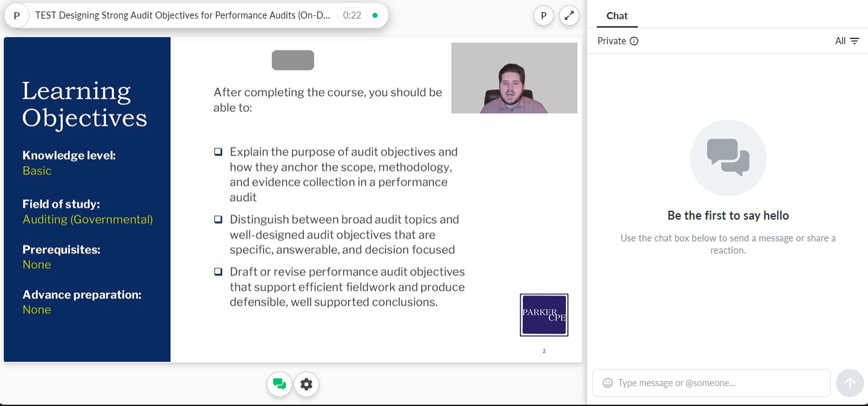Click the 'Basic' knowledge level value
The height and width of the screenshot is (406, 868).
coord(37,171)
